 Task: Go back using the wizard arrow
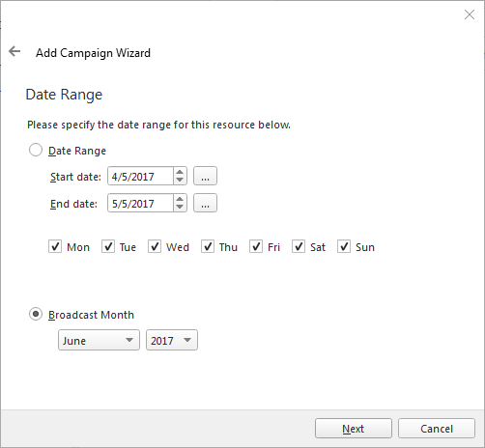coord(14,51)
